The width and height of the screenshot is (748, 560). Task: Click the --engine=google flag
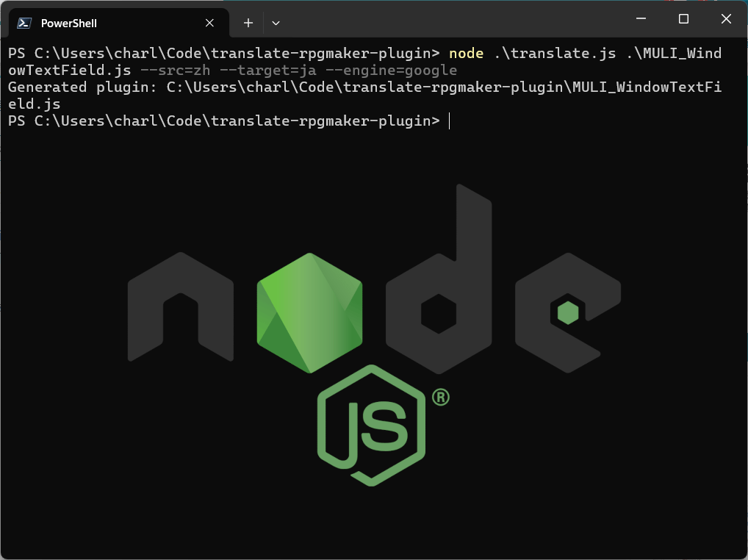click(x=391, y=71)
